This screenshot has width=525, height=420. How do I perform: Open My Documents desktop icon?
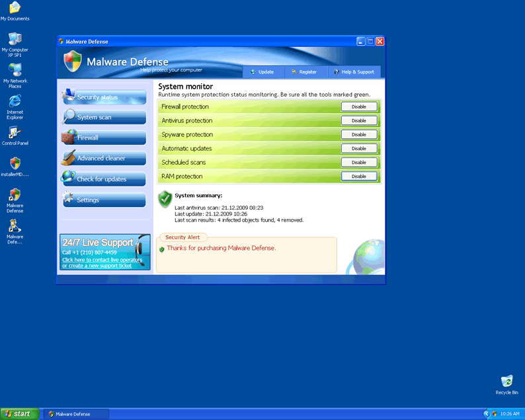pos(15,9)
